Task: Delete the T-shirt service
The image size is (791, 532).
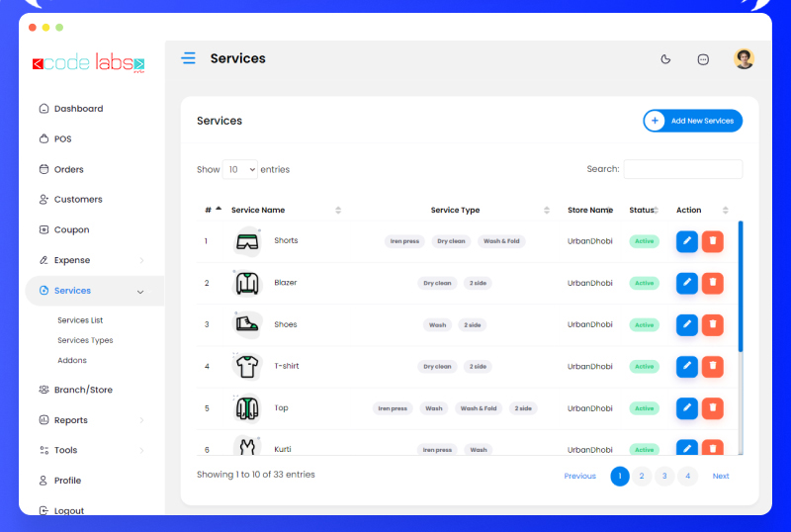Action: tap(713, 366)
